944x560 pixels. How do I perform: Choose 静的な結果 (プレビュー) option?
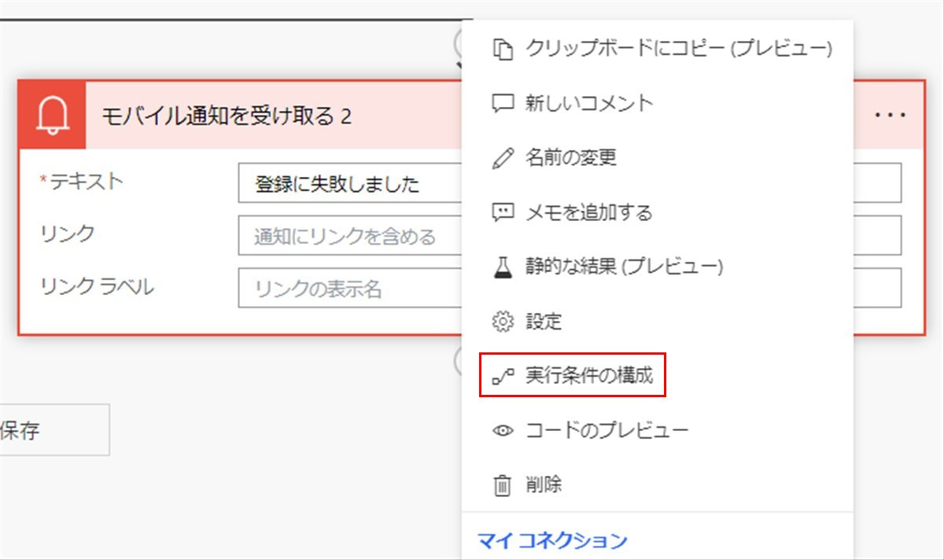(624, 267)
